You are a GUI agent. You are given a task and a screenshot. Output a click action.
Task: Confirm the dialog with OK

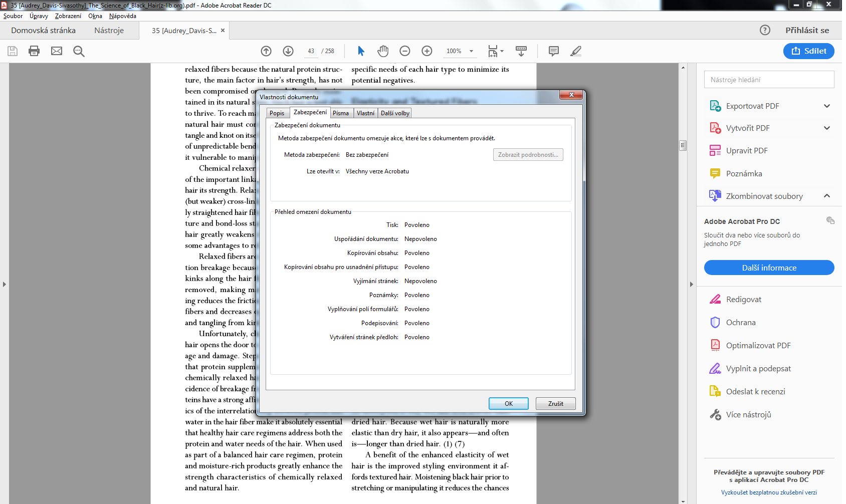click(509, 404)
